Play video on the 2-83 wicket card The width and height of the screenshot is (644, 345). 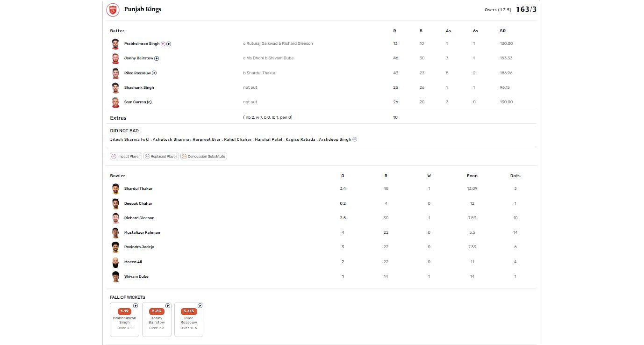pyautogui.click(x=168, y=306)
